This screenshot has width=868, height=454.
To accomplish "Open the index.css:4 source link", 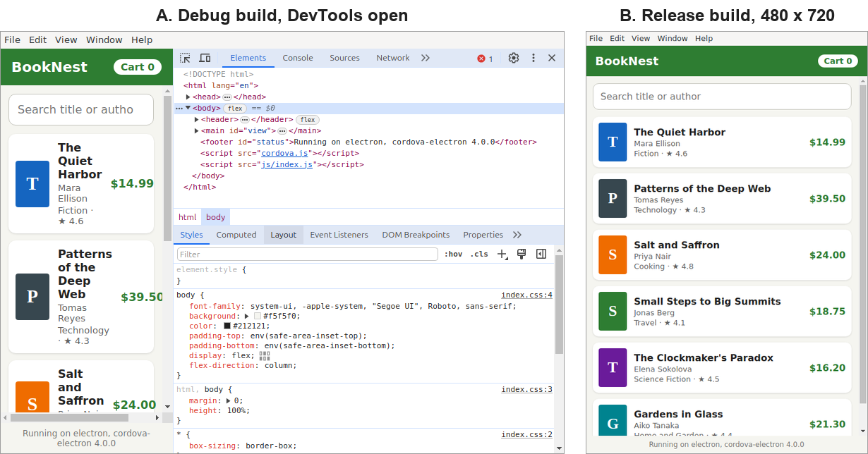I will [x=526, y=295].
